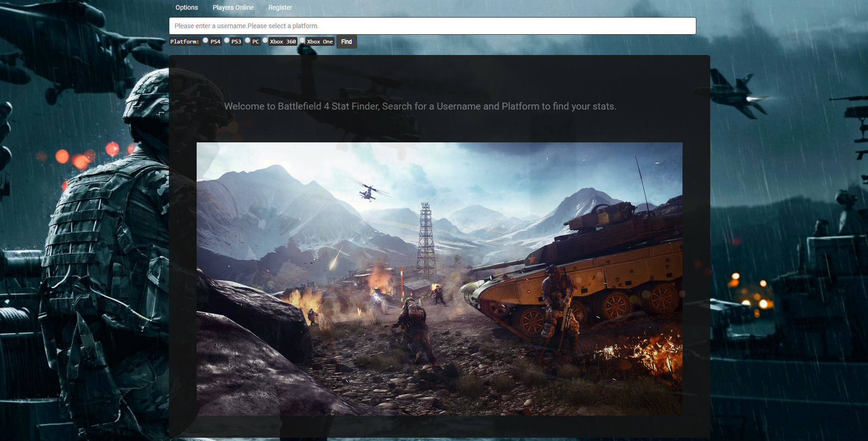This screenshot has width=868, height=441.
Task: Click the Register link
Action: [x=280, y=7]
